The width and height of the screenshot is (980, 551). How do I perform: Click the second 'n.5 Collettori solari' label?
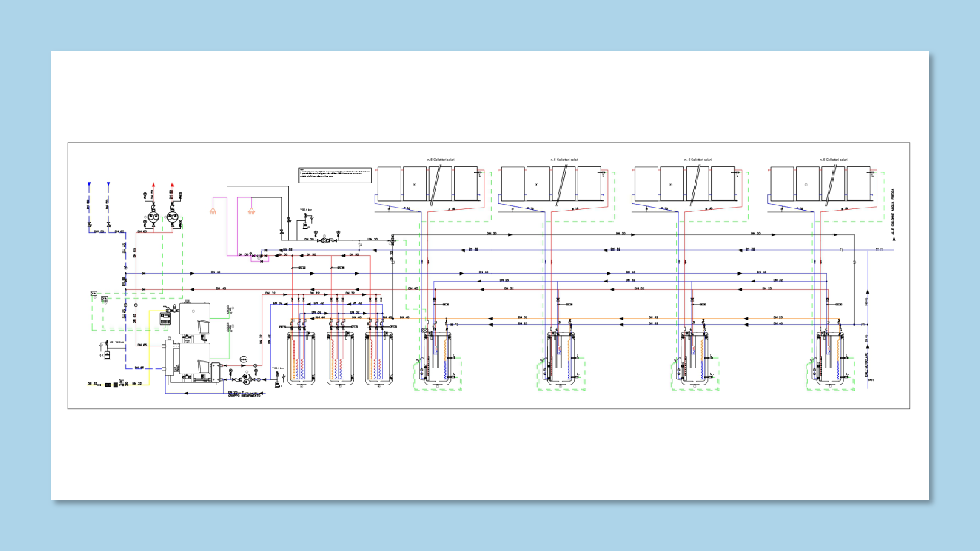pyautogui.click(x=564, y=160)
